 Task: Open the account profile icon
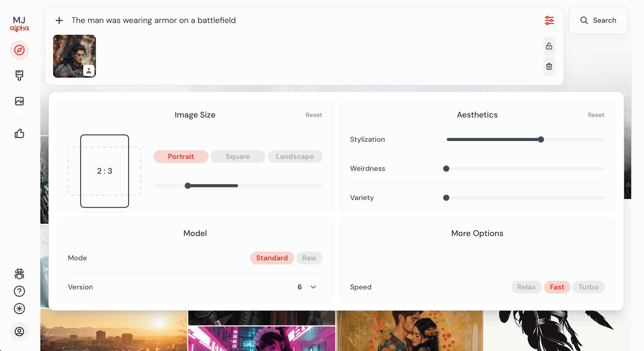point(19,332)
